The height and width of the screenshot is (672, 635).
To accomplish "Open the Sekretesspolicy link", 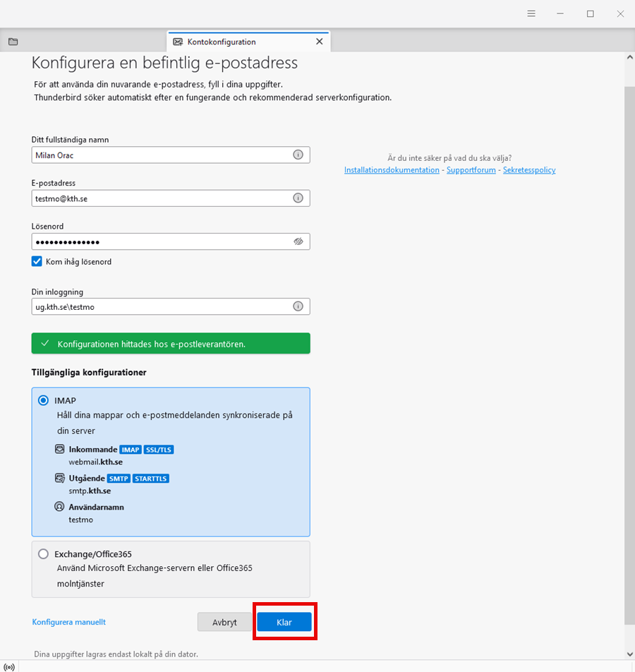I will 529,170.
